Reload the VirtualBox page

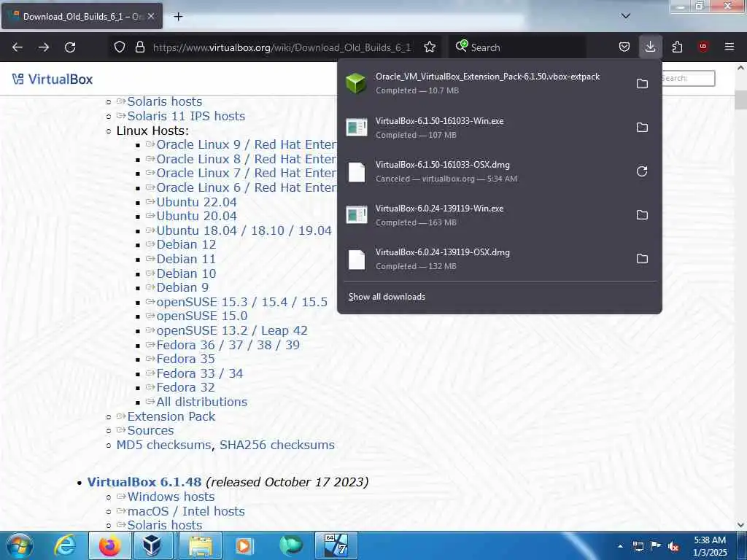tap(70, 47)
